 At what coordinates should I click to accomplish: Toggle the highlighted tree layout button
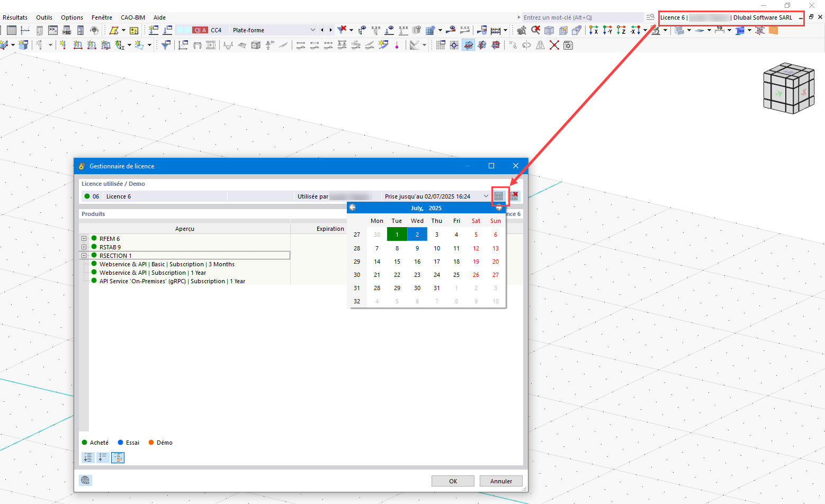click(x=118, y=457)
